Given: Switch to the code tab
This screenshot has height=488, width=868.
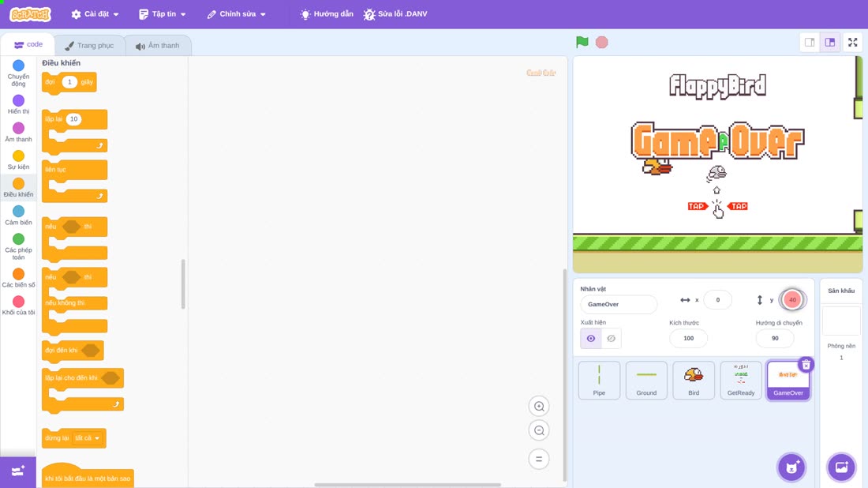Looking at the screenshot, I should click(28, 44).
